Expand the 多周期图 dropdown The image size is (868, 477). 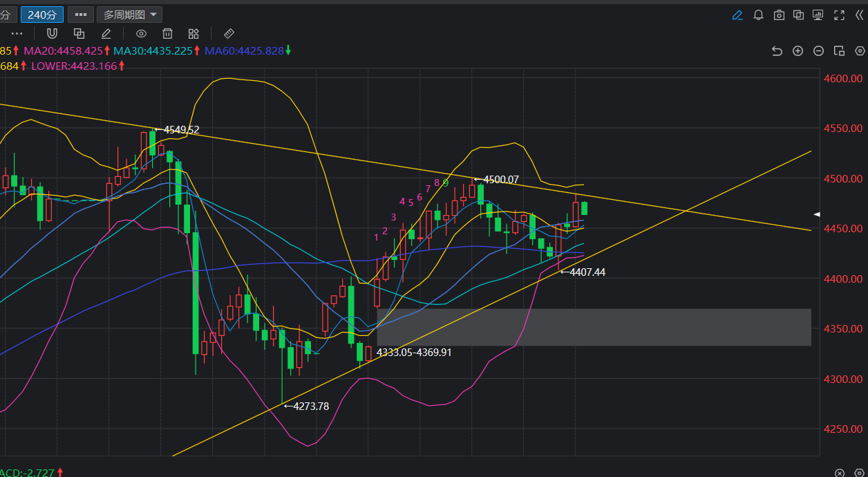[x=129, y=15]
